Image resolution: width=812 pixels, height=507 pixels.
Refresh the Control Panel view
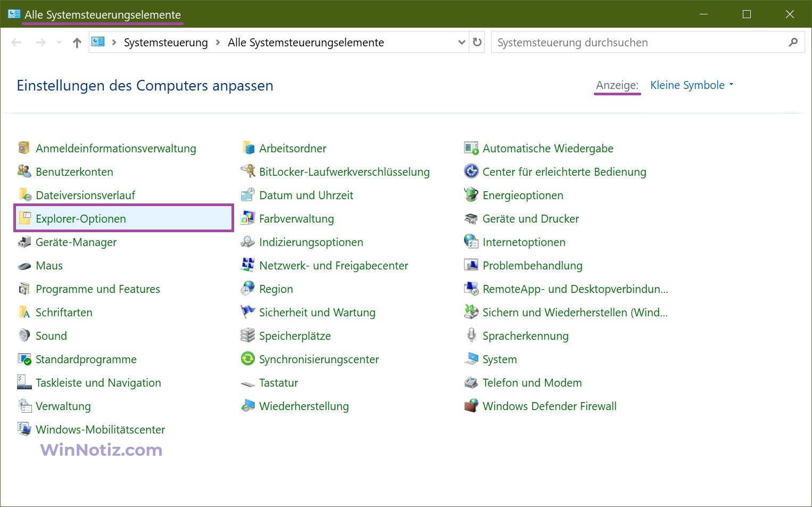[x=477, y=43]
